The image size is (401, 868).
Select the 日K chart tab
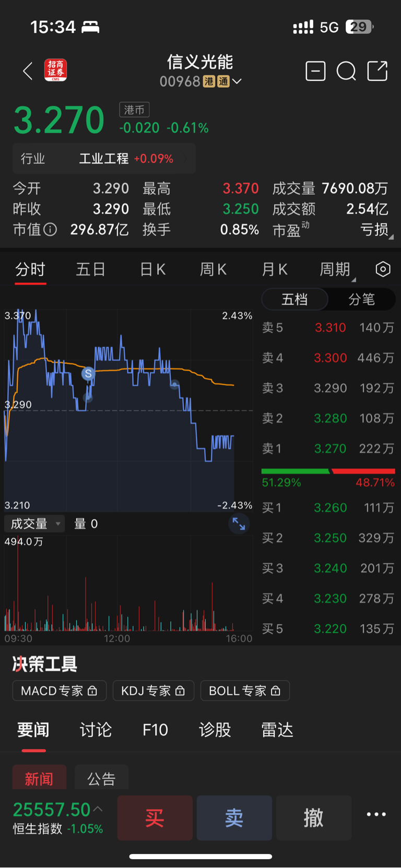[x=152, y=269]
